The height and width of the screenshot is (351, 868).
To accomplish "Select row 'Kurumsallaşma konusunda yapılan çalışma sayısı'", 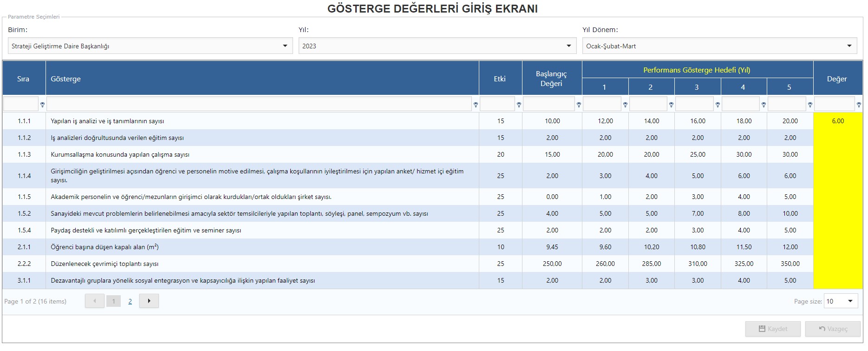I will (432, 154).
